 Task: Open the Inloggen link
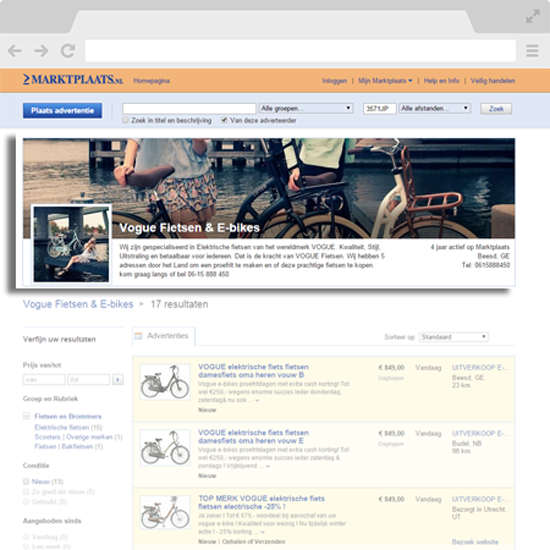[x=334, y=81]
